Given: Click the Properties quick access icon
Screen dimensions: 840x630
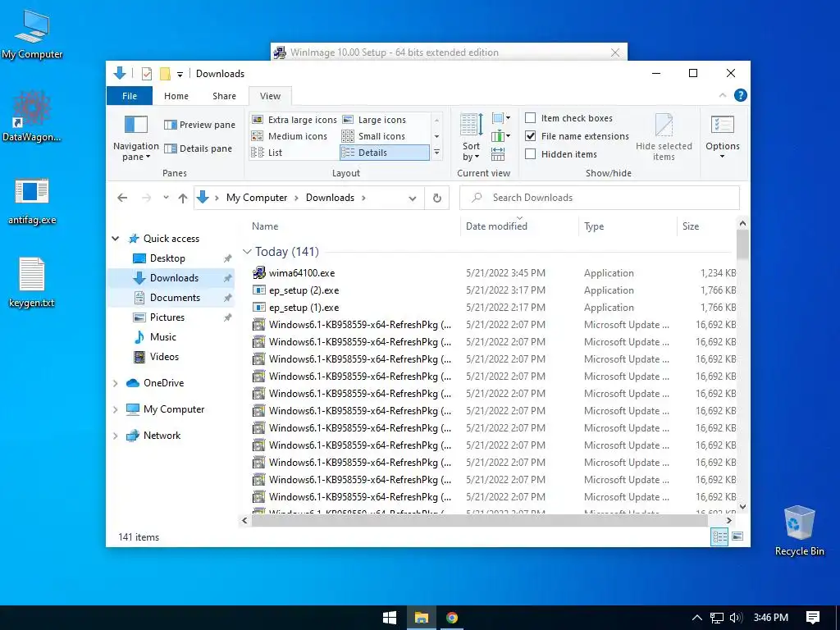Looking at the screenshot, I should click(x=146, y=73).
